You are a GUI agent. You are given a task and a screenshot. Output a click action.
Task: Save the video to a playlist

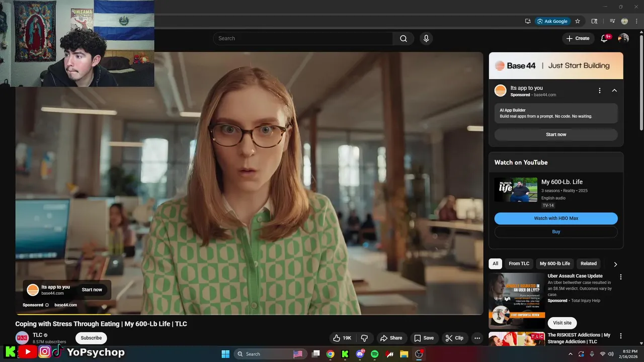tap(424, 338)
